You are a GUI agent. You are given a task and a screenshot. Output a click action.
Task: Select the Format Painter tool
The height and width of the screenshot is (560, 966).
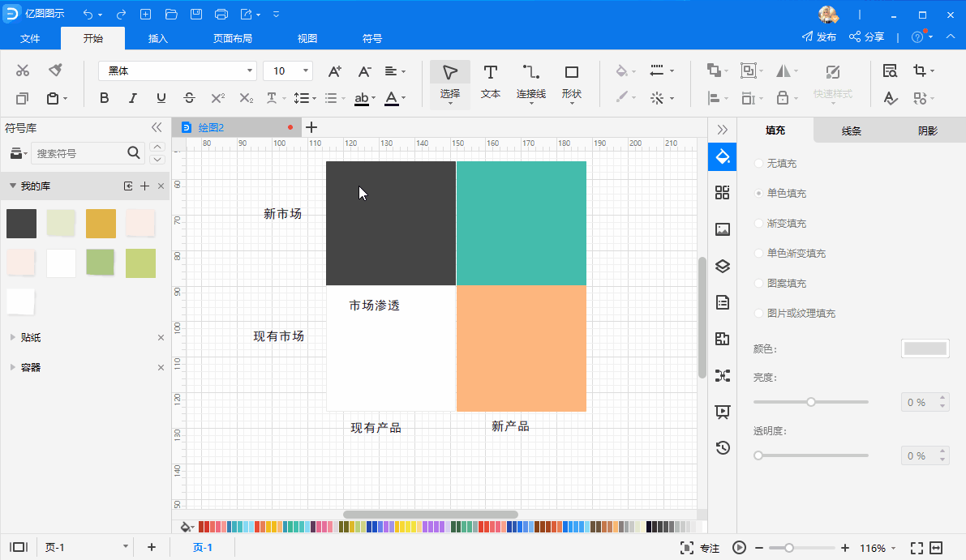tap(55, 71)
